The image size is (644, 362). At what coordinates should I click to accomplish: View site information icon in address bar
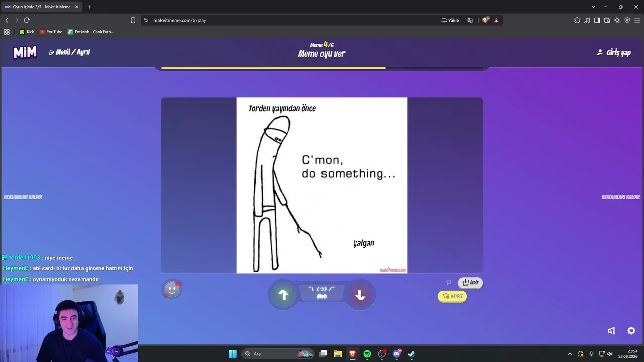coord(146,20)
